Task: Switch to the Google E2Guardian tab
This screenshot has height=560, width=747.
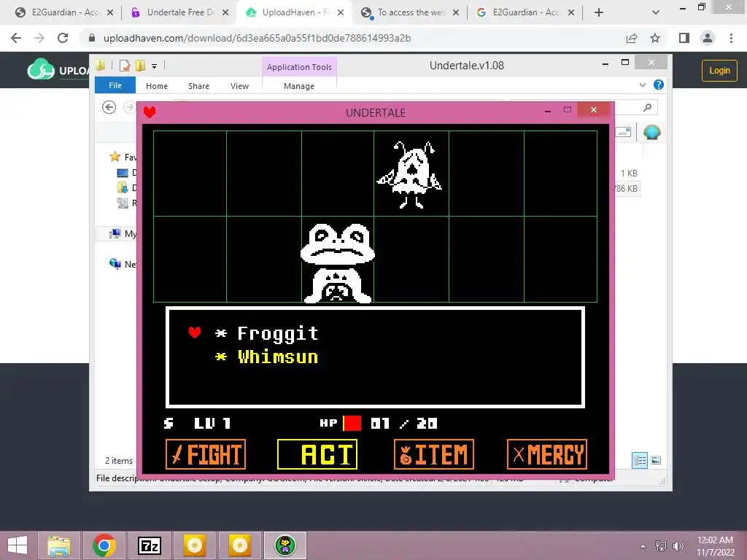Action: pyautogui.click(x=525, y=12)
